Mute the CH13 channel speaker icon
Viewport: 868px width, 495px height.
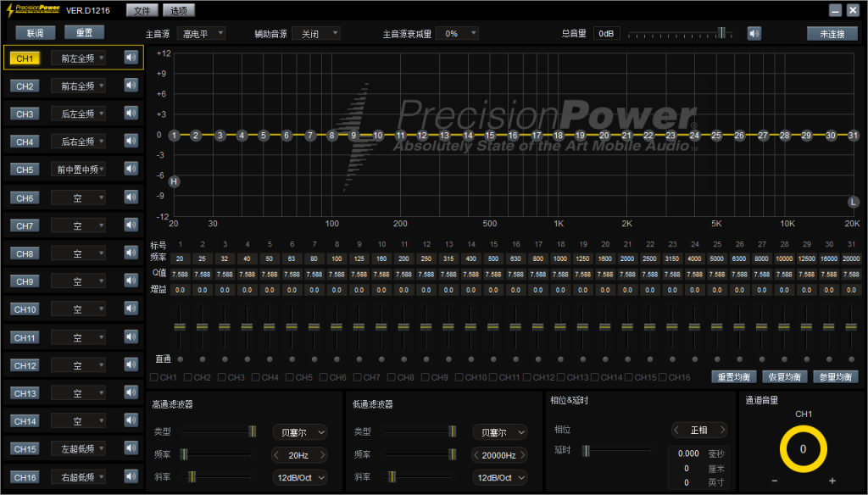[x=131, y=392]
